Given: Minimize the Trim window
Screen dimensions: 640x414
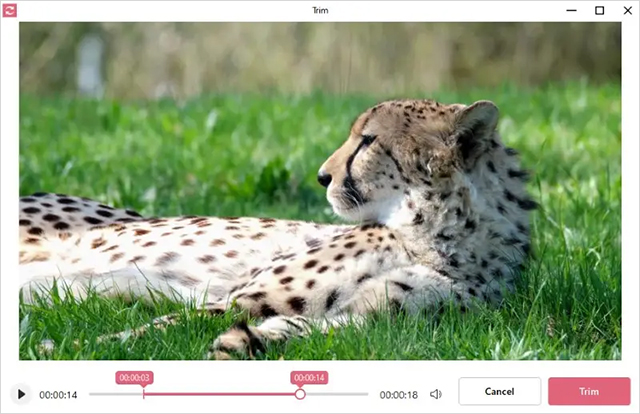Looking at the screenshot, I should [x=571, y=10].
